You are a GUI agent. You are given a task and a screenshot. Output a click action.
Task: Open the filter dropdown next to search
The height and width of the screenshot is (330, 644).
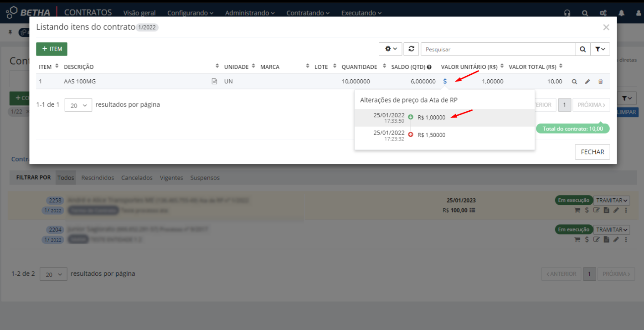(x=600, y=49)
